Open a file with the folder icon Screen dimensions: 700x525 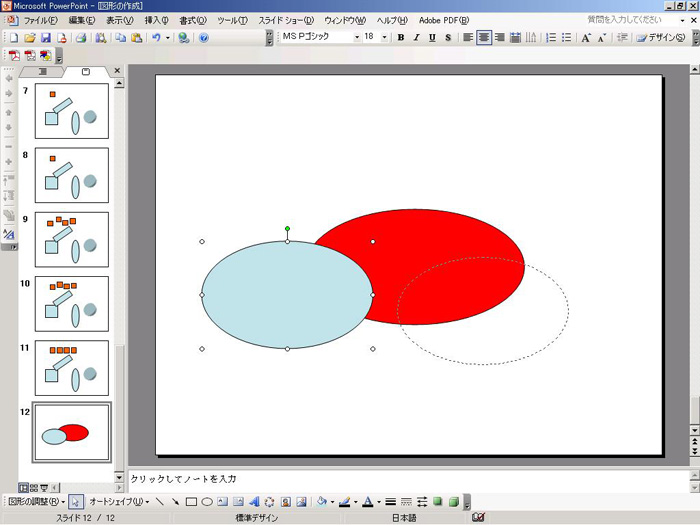(29, 38)
